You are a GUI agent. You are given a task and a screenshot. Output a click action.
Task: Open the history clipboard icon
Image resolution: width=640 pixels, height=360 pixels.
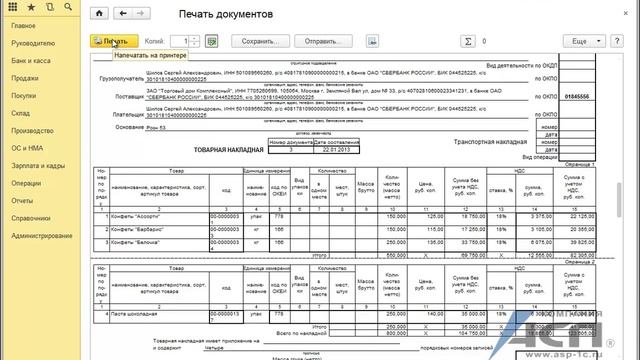coord(50,7)
